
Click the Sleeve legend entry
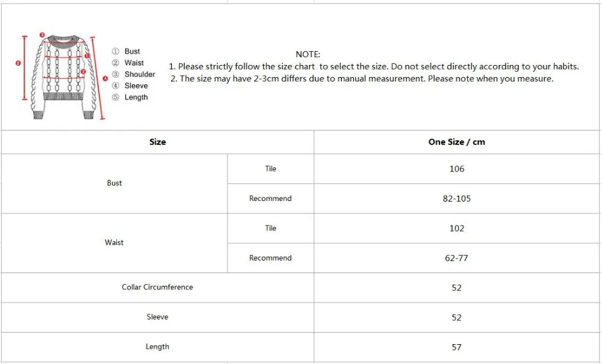point(130,86)
